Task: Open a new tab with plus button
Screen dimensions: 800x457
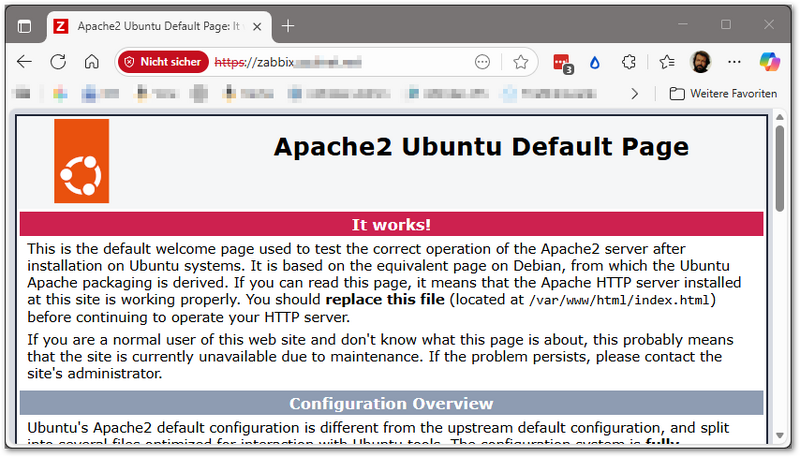Action: pyautogui.click(x=288, y=25)
